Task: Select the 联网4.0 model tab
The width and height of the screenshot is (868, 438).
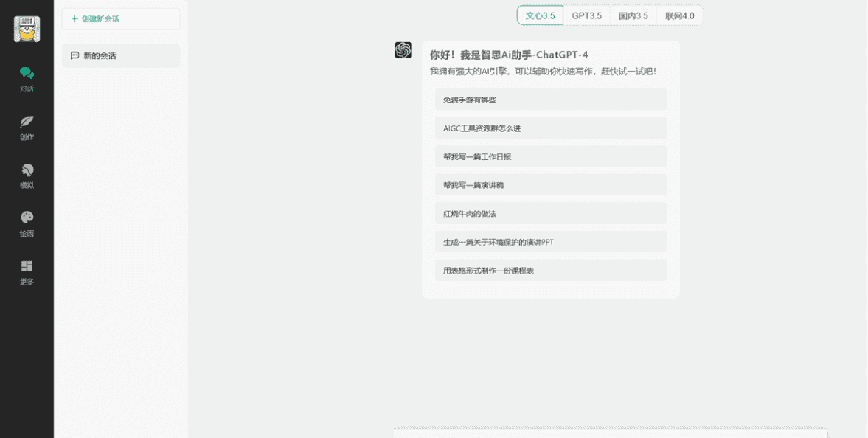Action: pos(679,15)
